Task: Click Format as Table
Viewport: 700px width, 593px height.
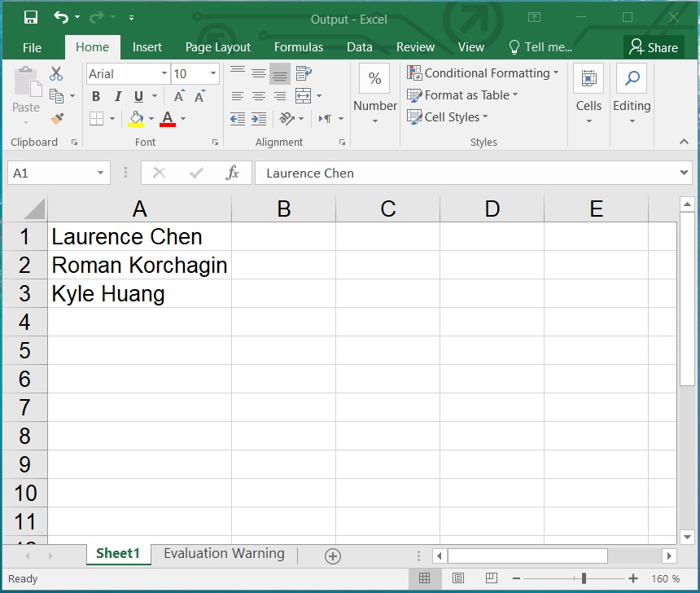Action: (462, 94)
